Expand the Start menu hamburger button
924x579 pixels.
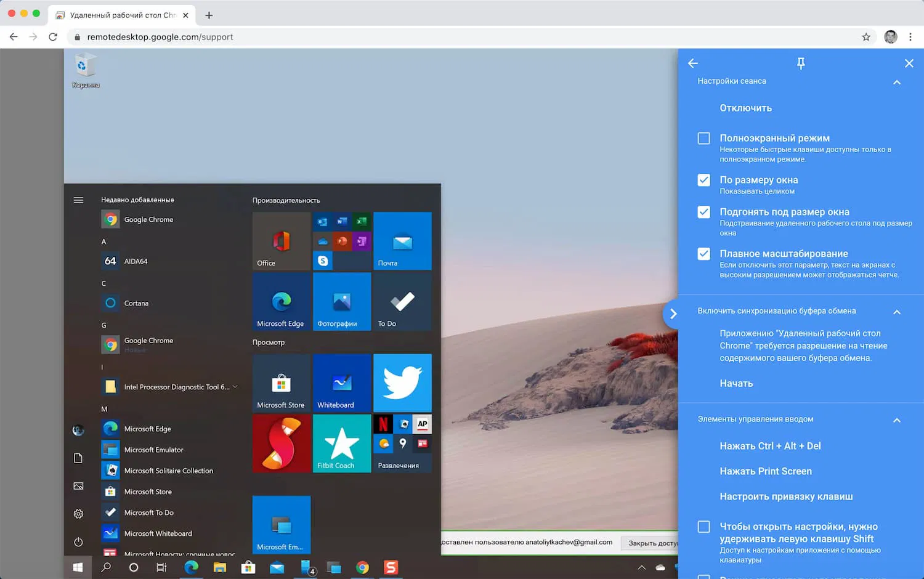(78, 200)
